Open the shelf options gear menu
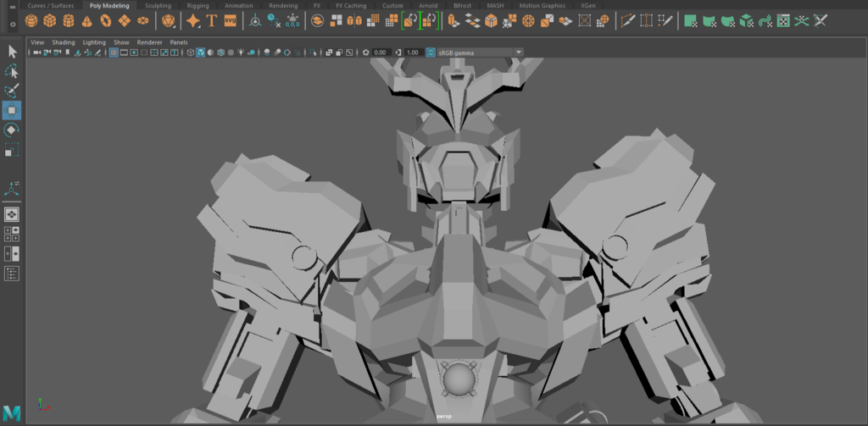 pyautogui.click(x=13, y=25)
